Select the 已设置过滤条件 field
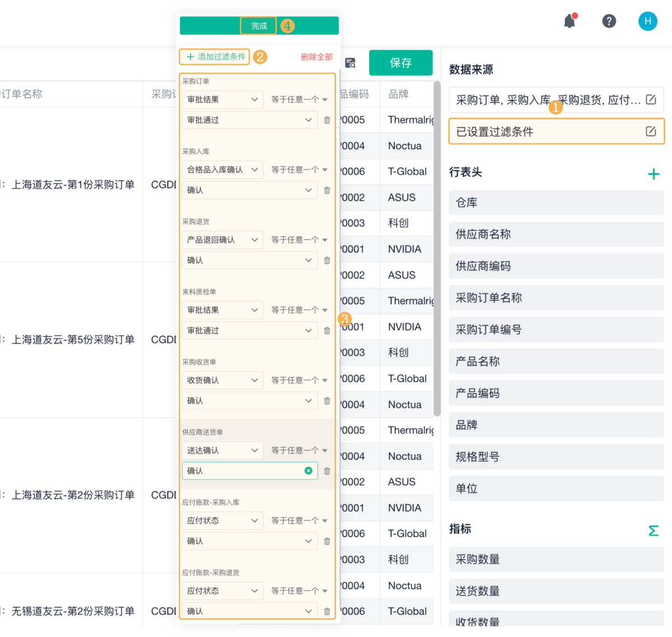Viewport: 672px width, 637px height. coord(556,132)
